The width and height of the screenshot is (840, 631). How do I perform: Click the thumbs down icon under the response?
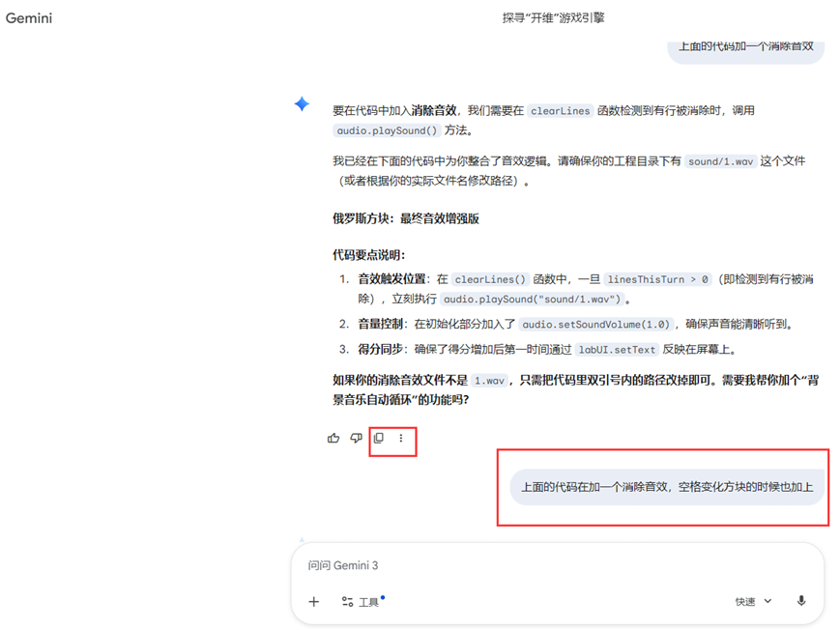pos(357,438)
